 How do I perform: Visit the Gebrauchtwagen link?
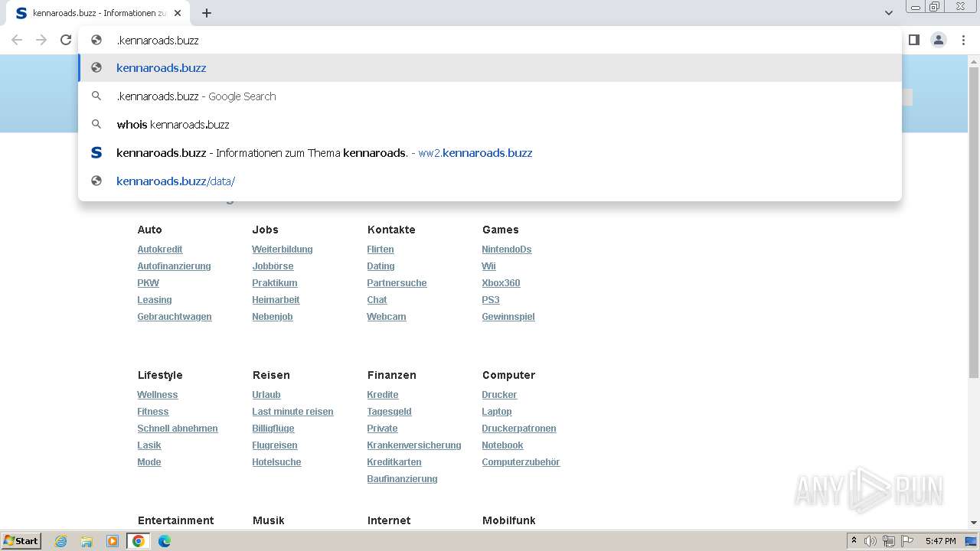[x=174, y=317]
